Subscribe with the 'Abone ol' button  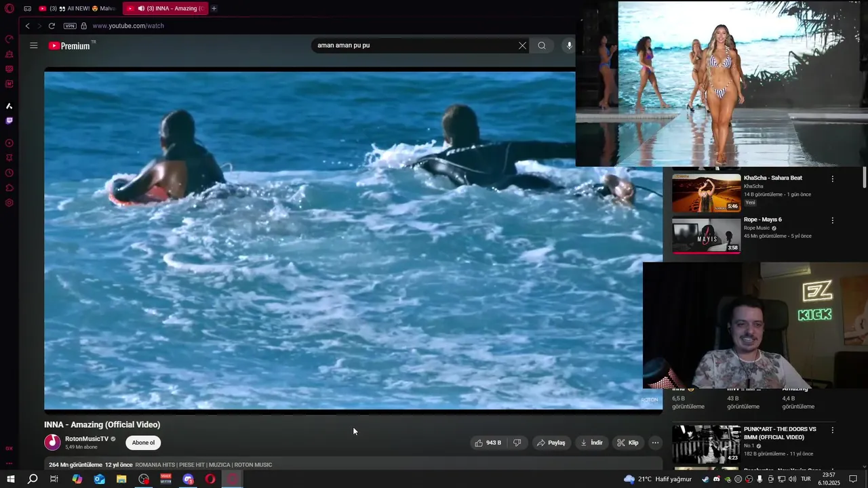point(143,443)
